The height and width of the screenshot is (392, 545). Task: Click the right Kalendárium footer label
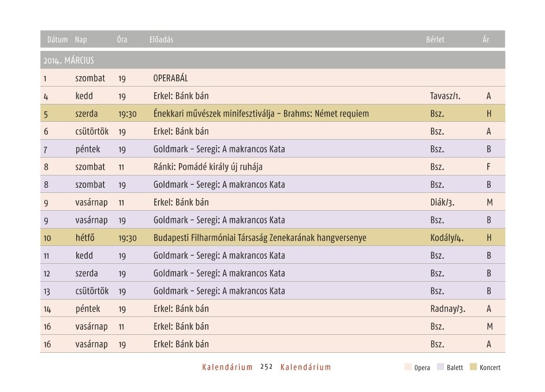[x=306, y=367]
